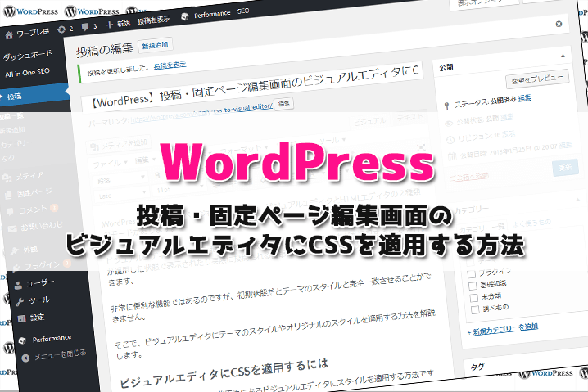Click + 新規カテゴリーを追加 link
This screenshot has width=588, height=392.
point(503,329)
